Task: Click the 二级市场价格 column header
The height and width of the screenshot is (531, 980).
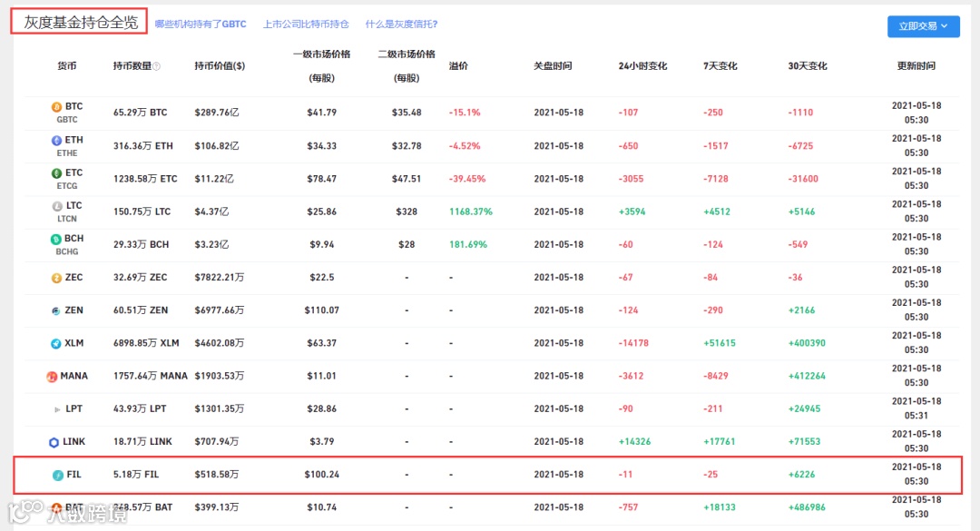Action: (407, 54)
